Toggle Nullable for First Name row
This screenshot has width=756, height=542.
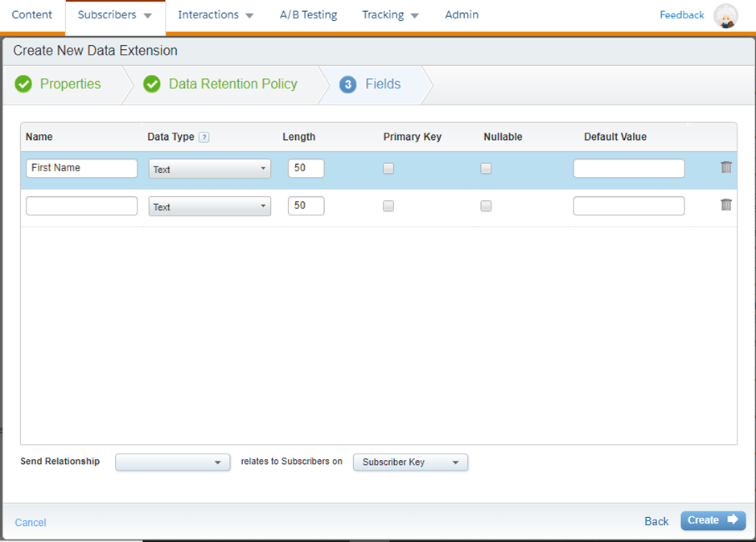pos(486,169)
